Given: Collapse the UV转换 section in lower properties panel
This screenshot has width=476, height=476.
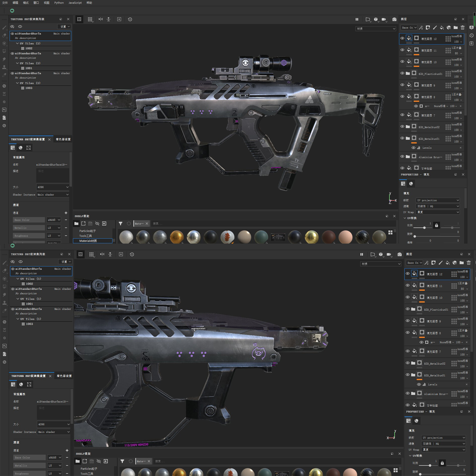Looking at the screenshot, I should pyautogui.click(x=410, y=455).
